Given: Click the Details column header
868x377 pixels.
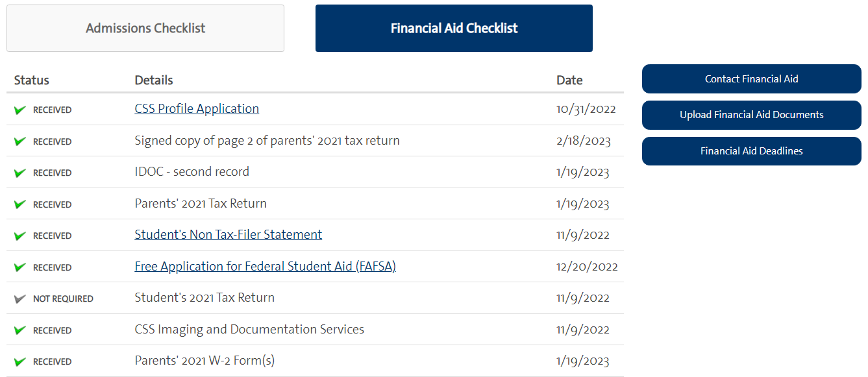Looking at the screenshot, I should point(154,80).
